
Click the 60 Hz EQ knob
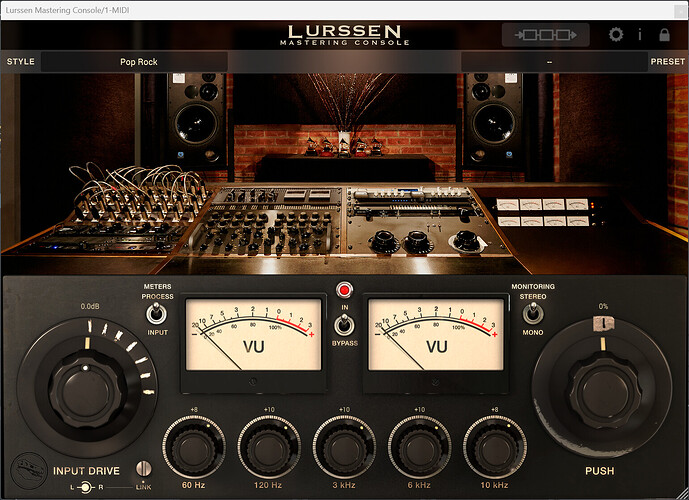194,447
